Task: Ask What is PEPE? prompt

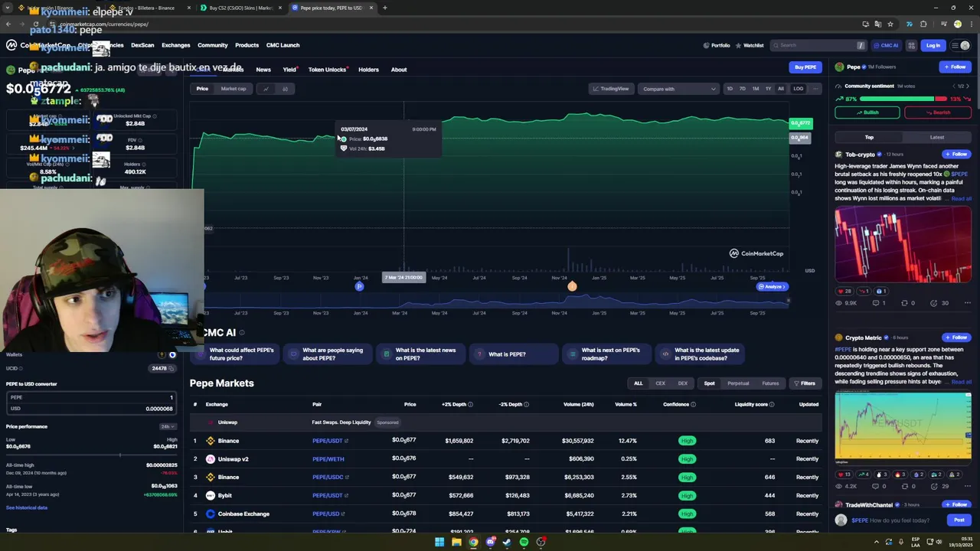Action: coord(514,354)
